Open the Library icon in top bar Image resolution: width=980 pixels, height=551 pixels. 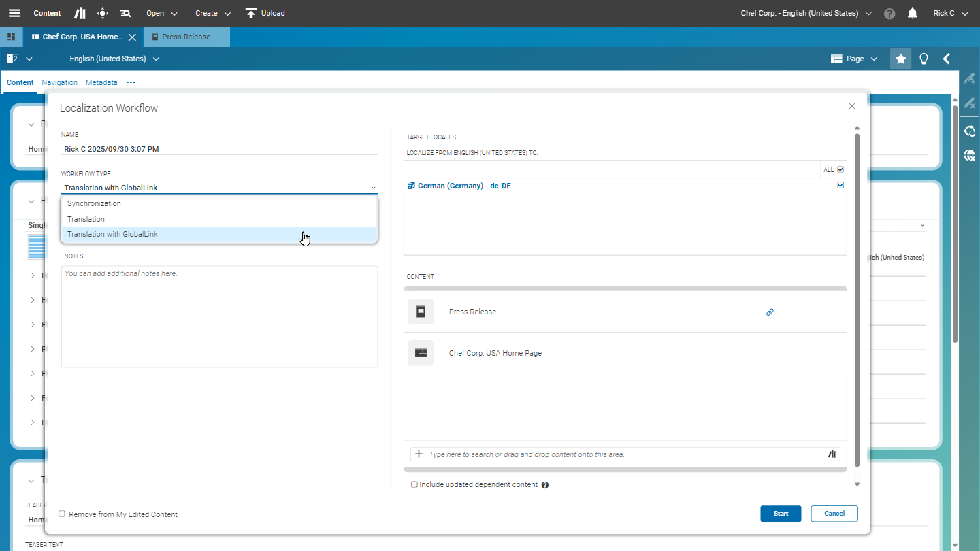(80, 13)
